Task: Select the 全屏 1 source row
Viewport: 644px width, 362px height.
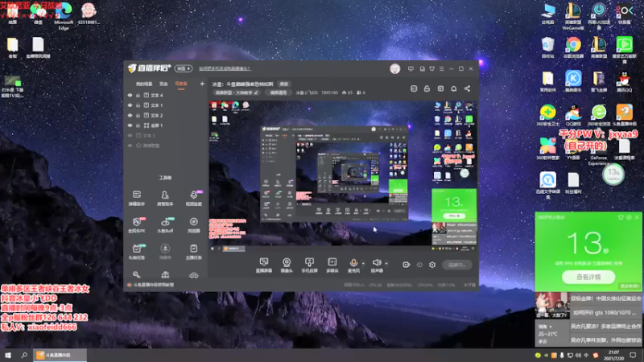Action: 166,125
